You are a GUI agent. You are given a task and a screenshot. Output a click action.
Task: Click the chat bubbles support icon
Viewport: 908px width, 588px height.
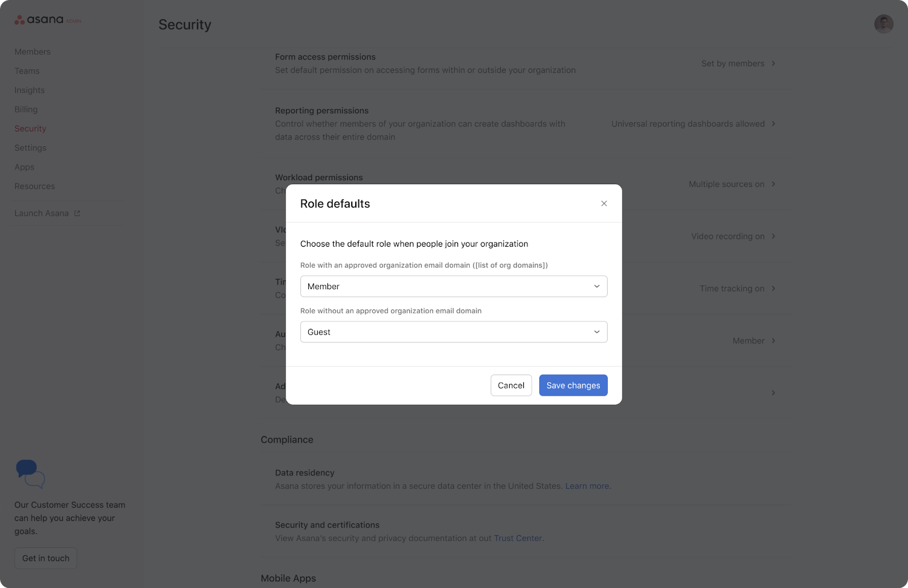(30, 474)
